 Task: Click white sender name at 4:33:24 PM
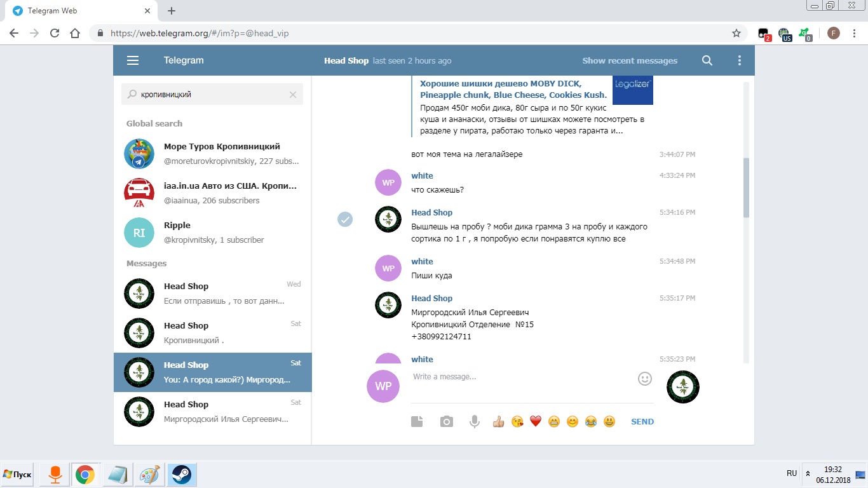tap(422, 176)
